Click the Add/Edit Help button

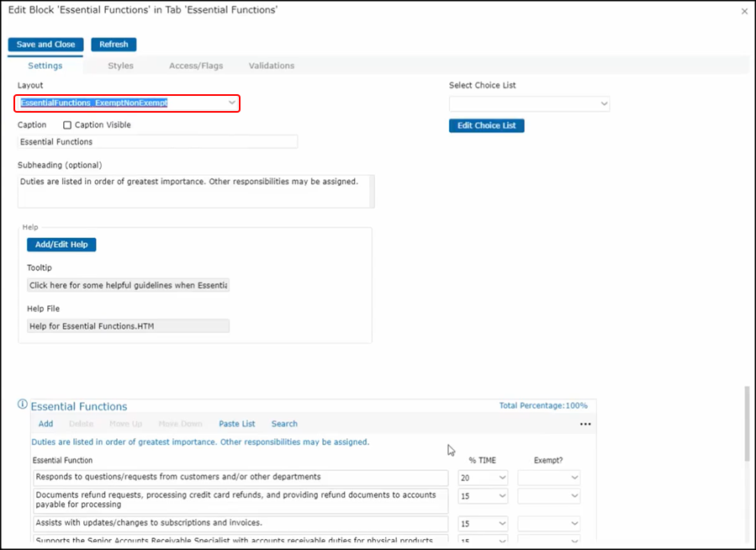click(61, 245)
